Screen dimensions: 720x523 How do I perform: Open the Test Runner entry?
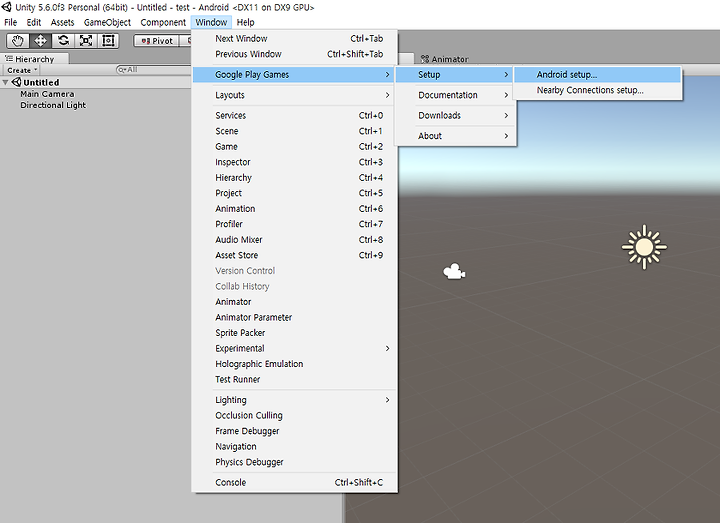pyautogui.click(x=294, y=380)
